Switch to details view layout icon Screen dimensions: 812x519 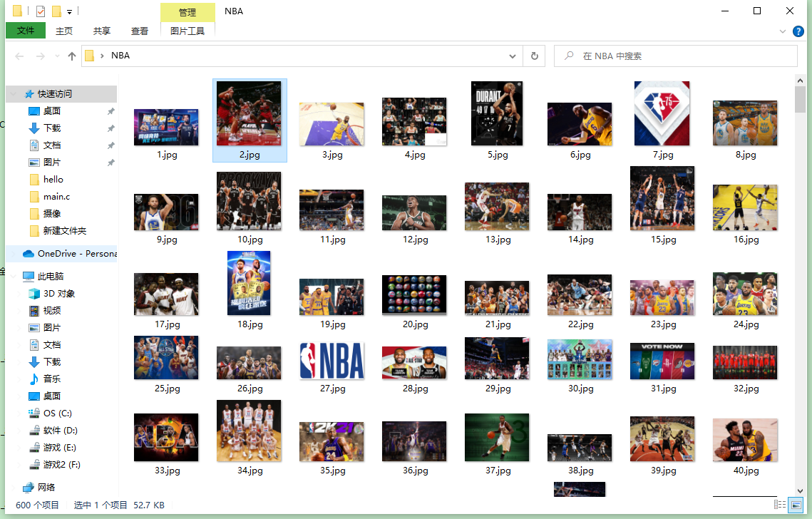tap(779, 505)
